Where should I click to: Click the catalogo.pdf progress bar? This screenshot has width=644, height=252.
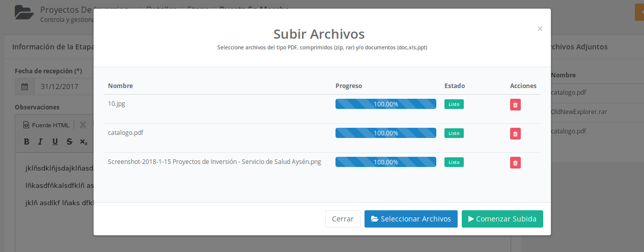pyautogui.click(x=385, y=133)
